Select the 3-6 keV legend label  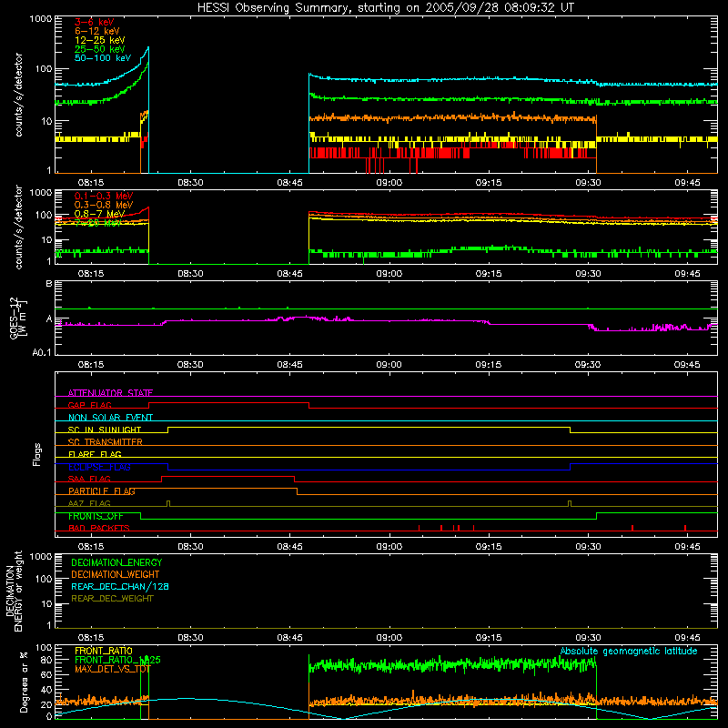coord(94,22)
